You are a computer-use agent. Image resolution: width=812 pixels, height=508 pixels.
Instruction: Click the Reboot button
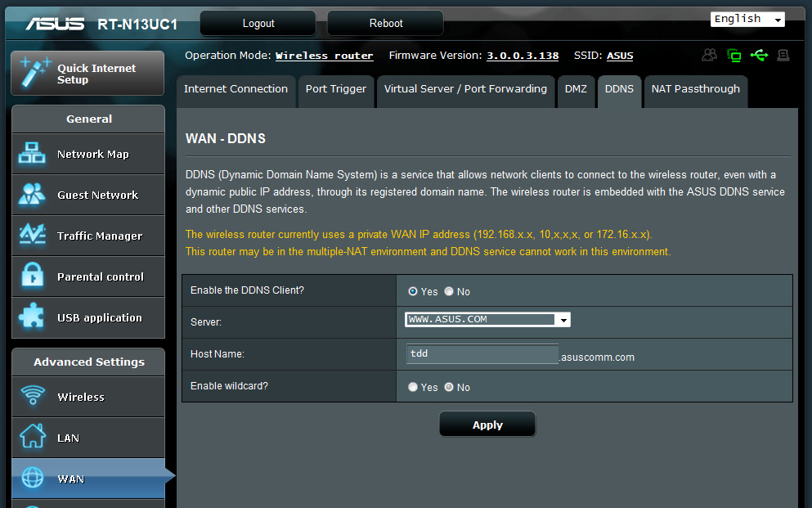(386, 23)
